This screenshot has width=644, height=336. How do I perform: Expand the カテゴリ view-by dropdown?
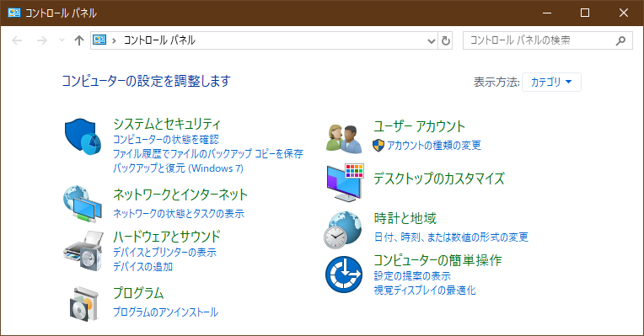click(551, 82)
